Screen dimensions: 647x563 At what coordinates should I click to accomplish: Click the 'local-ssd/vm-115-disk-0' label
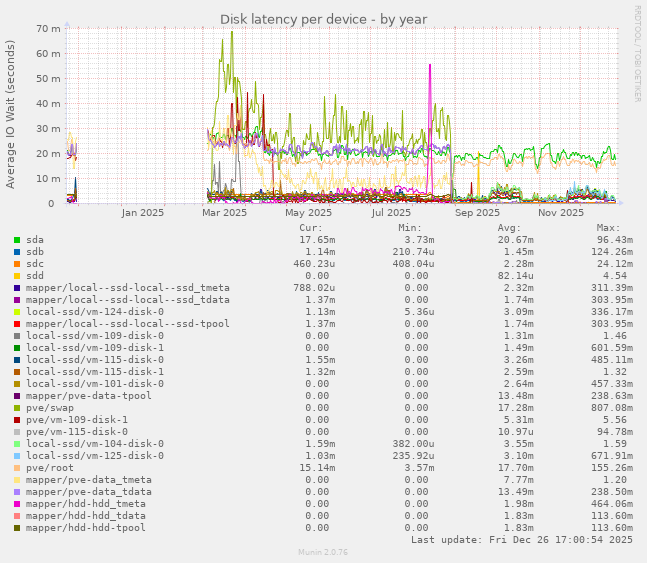point(95,360)
